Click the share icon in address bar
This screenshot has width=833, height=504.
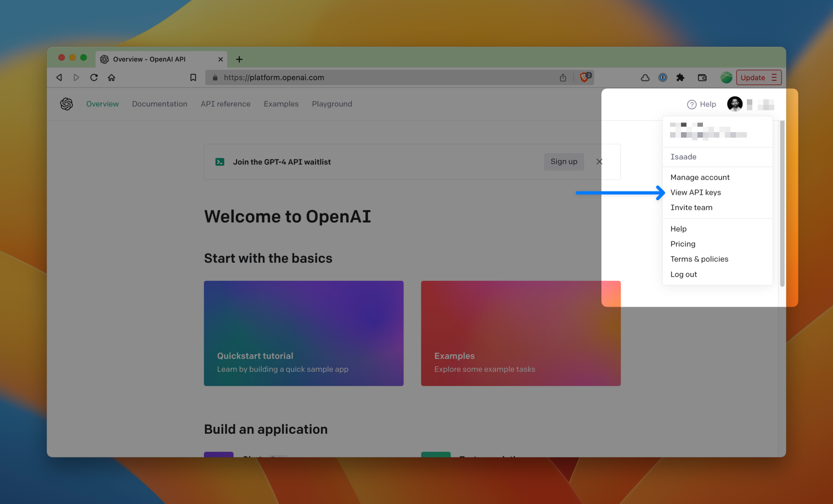(x=563, y=77)
